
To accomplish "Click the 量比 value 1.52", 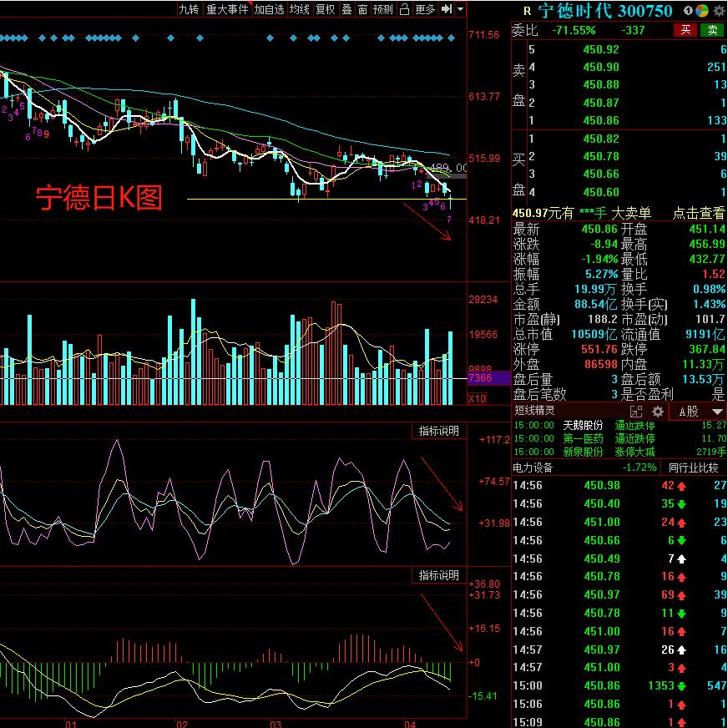I will (714, 275).
